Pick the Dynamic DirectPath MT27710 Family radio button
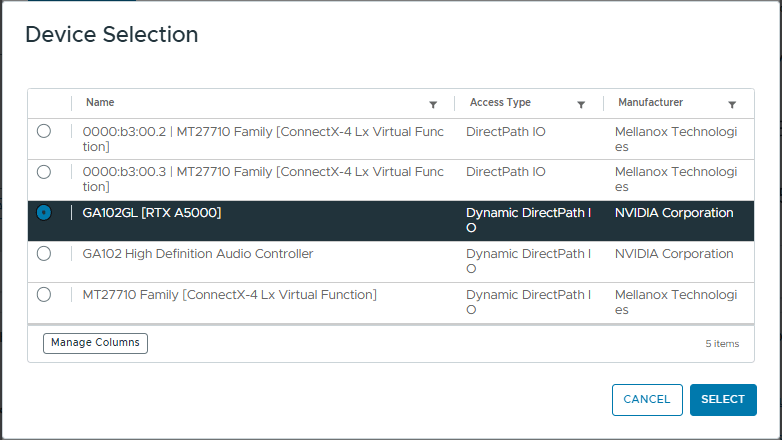This screenshot has height=440, width=782. click(x=43, y=295)
